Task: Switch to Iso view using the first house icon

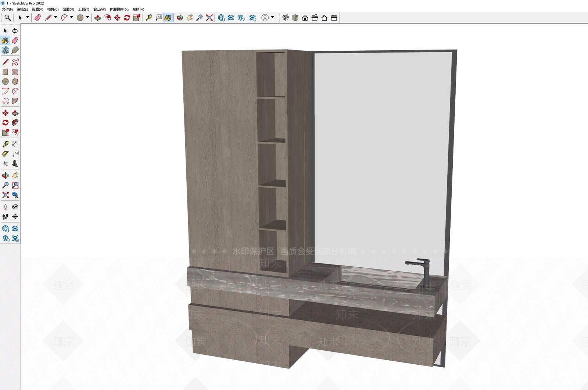Action: [286, 18]
